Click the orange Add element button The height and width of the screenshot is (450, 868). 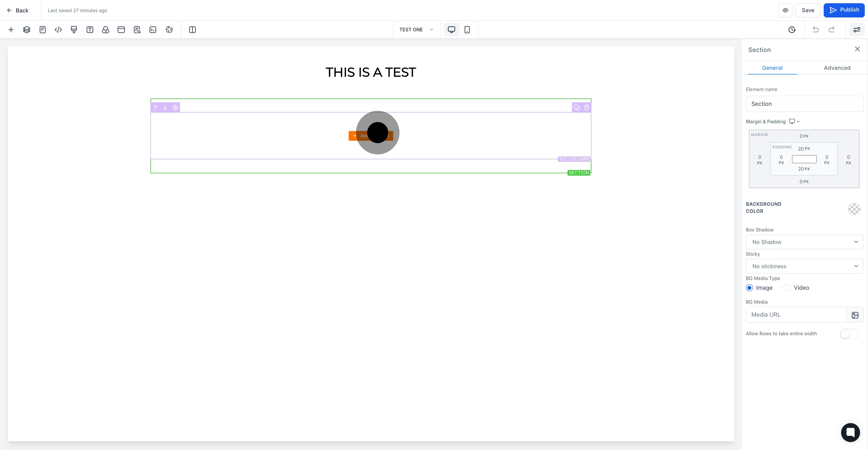(371, 136)
